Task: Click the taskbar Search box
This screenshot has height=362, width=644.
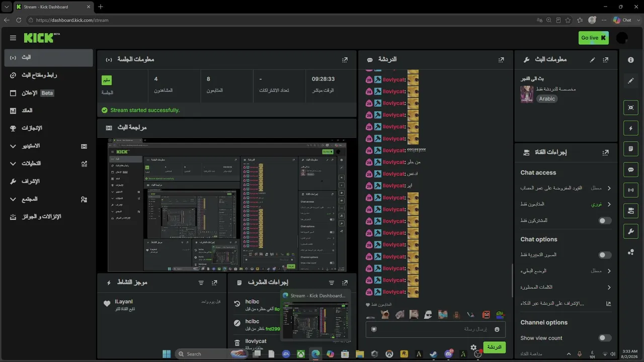Action: point(211,354)
